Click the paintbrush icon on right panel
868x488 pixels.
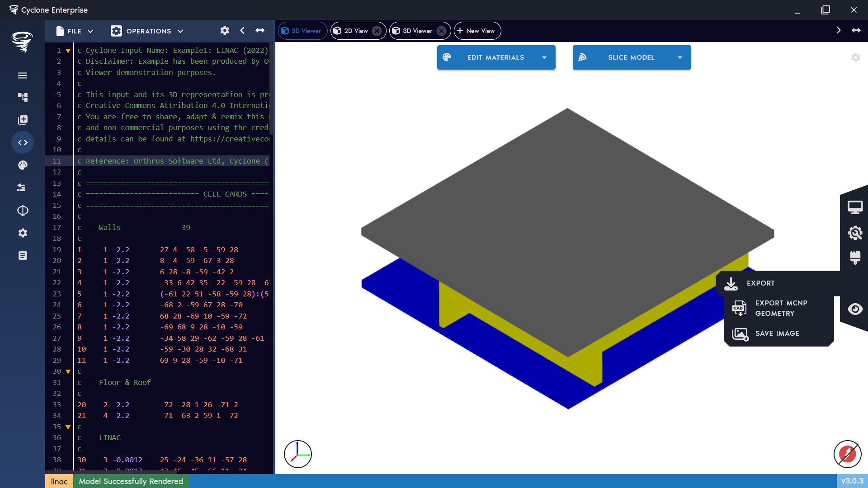855,258
